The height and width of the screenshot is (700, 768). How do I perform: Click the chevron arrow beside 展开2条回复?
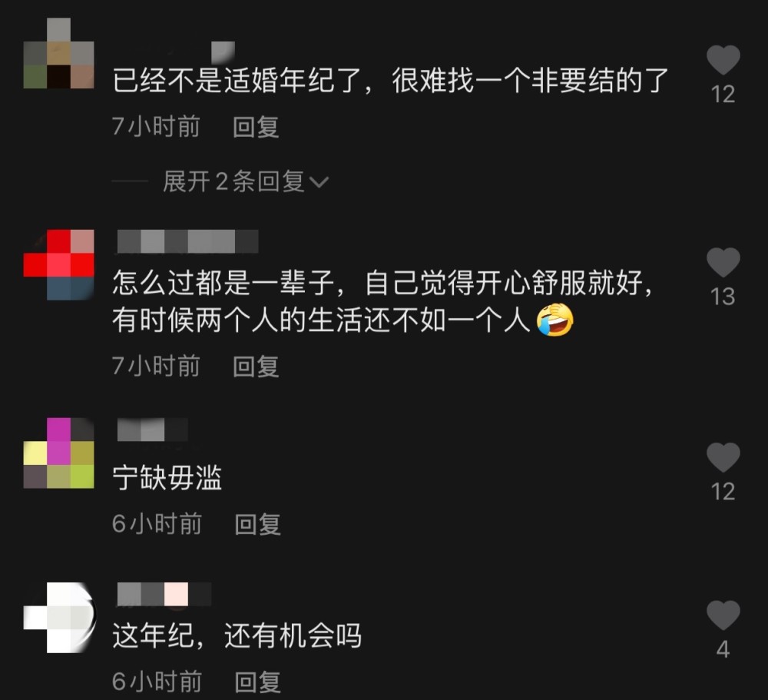tap(319, 183)
